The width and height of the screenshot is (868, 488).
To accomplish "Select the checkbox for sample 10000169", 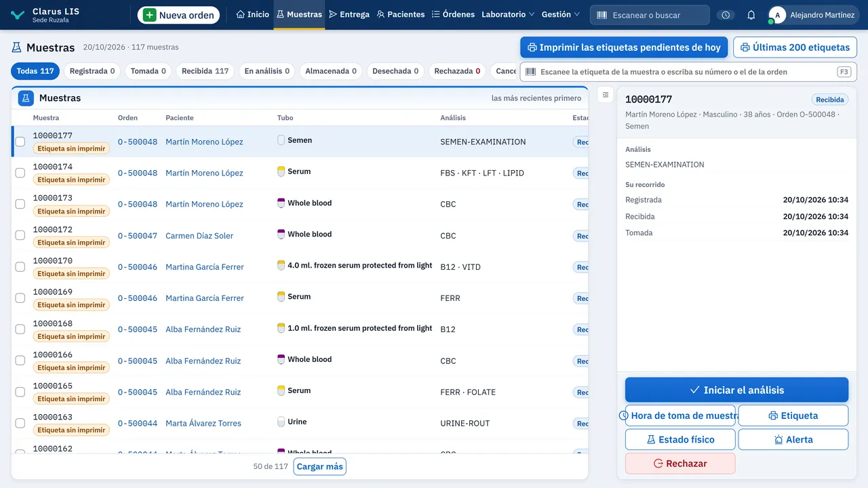I will click(20, 298).
